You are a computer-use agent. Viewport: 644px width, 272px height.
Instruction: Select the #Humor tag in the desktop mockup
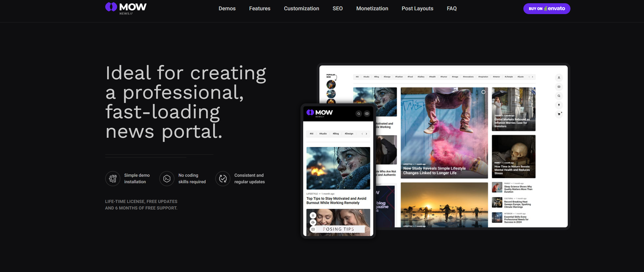tap(444, 77)
